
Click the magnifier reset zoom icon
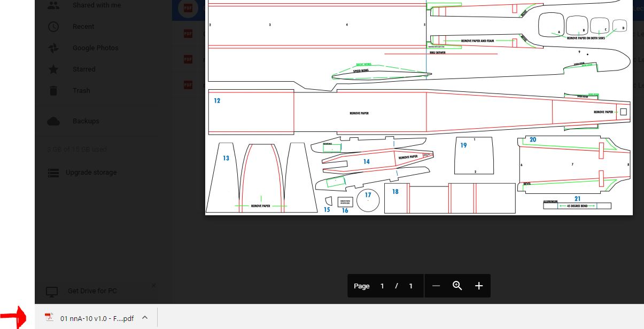point(457,286)
